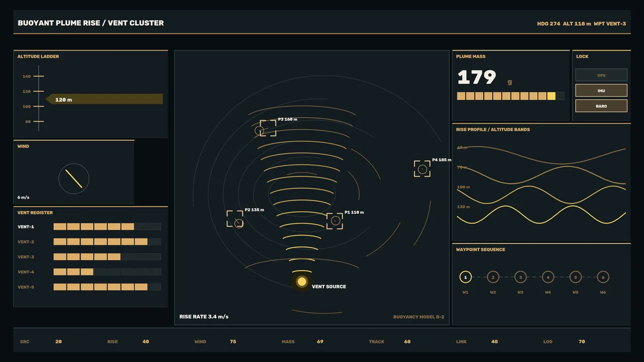
Task: Click the RISE RATE 3.4 m/s readout
Action: pos(204,317)
